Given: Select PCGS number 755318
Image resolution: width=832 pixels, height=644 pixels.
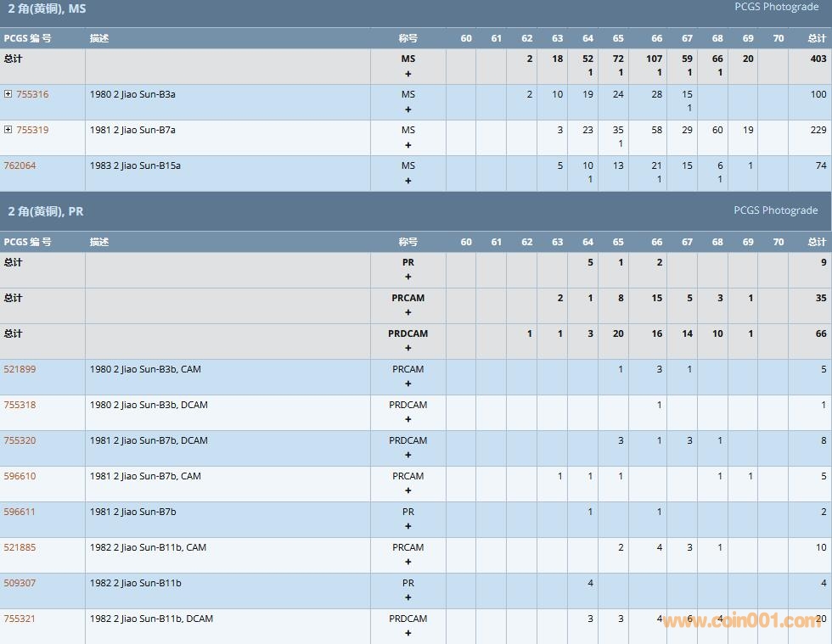Looking at the screenshot, I should point(20,405).
